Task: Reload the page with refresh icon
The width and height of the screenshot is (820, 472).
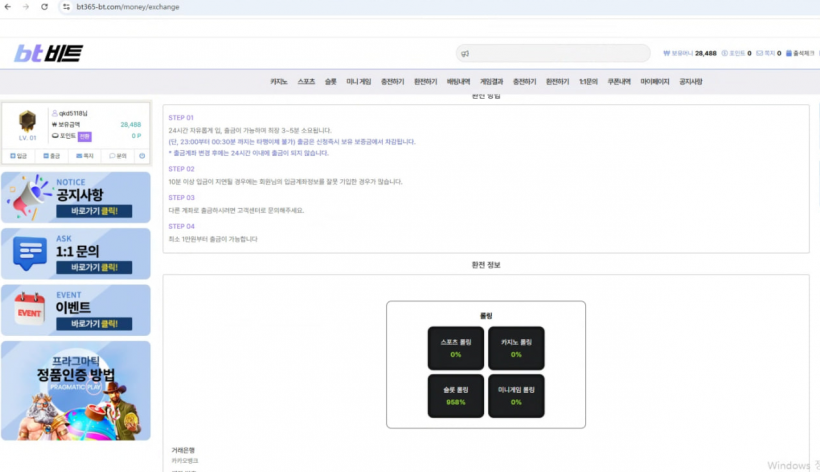Action: [x=44, y=7]
